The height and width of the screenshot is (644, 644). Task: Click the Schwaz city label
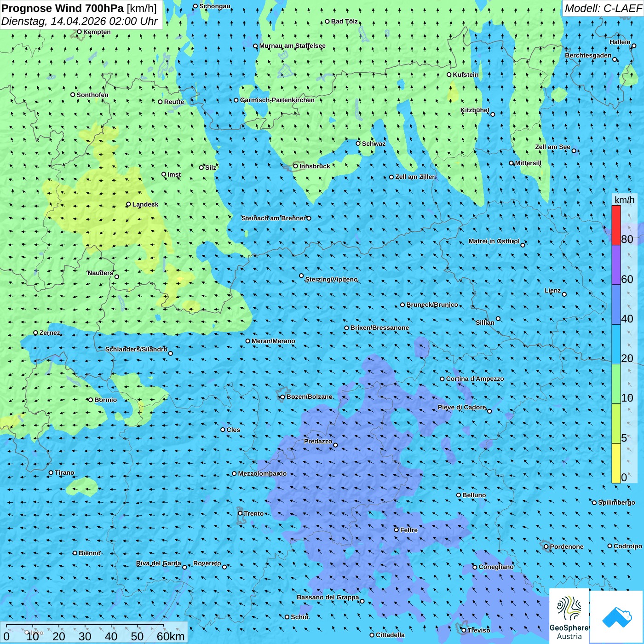pyautogui.click(x=374, y=144)
